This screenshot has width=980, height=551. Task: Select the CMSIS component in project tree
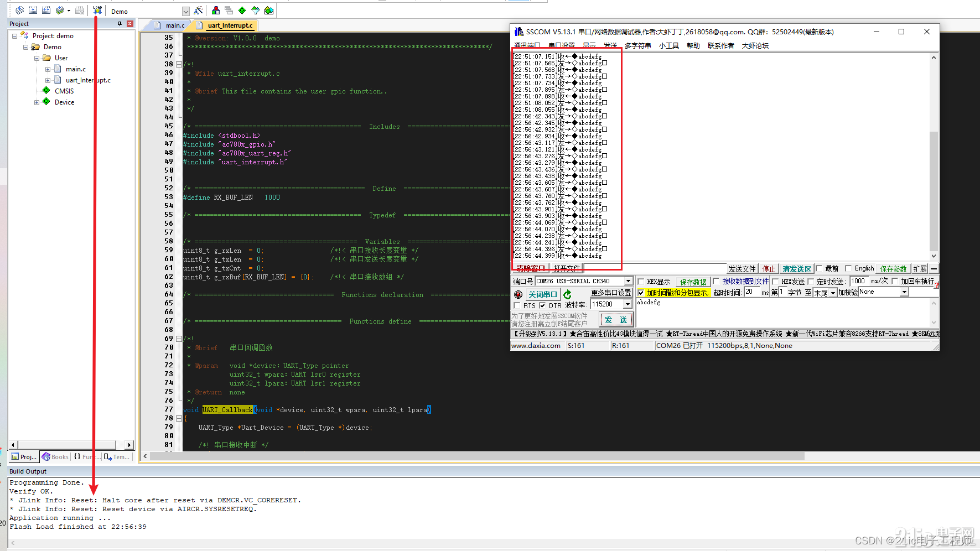[64, 91]
